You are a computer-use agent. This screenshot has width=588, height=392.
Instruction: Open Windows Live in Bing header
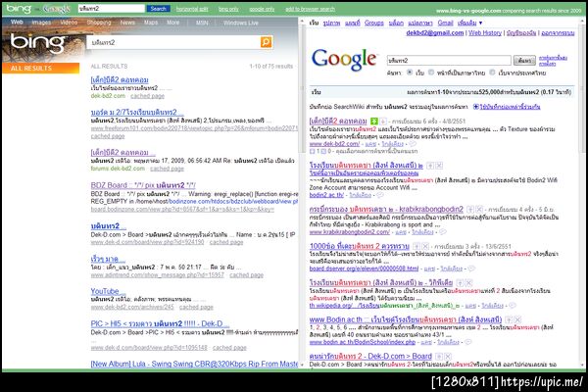(241, 23)
